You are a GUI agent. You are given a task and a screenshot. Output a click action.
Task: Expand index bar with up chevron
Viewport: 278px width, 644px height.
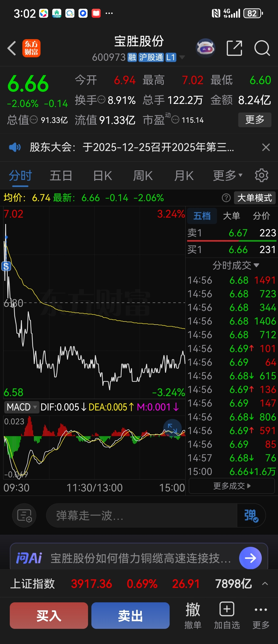(x=265, y=584)
